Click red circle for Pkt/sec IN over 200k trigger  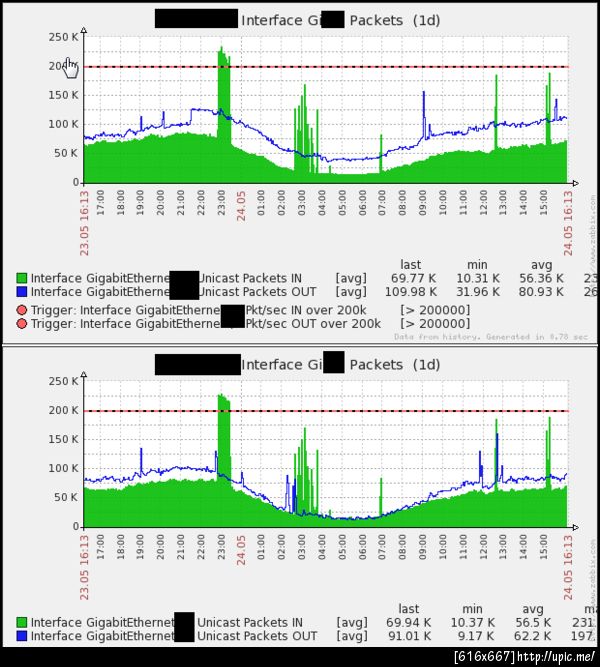pos(22,310)
